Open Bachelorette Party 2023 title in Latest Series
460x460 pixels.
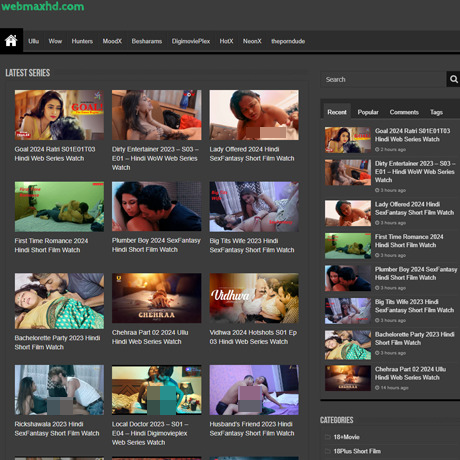[x=57, y=342]
